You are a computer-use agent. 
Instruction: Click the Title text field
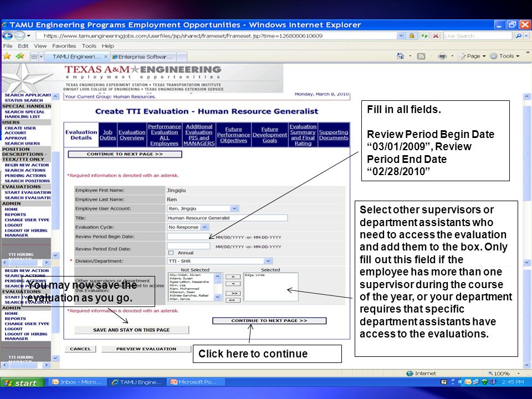point(227,218)
